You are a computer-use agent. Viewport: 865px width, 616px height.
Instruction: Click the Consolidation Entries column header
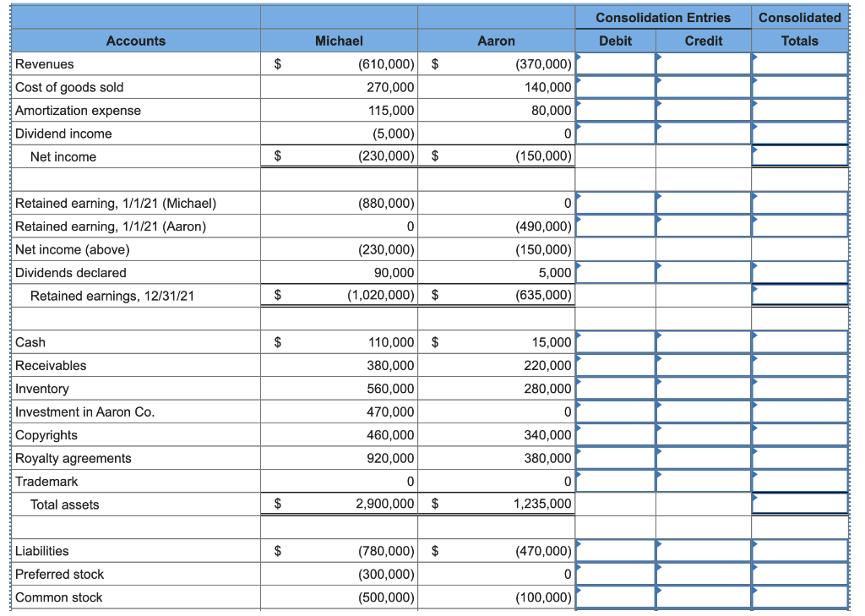pos(663,18)
